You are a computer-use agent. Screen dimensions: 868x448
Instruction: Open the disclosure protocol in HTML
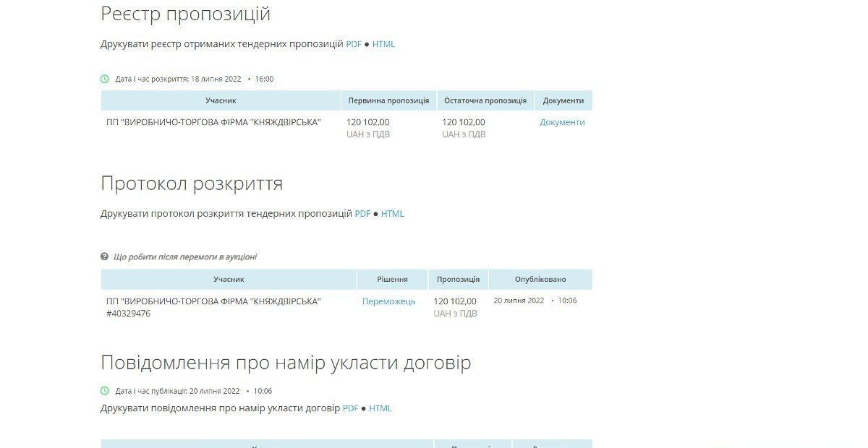(x=393, y=213)
